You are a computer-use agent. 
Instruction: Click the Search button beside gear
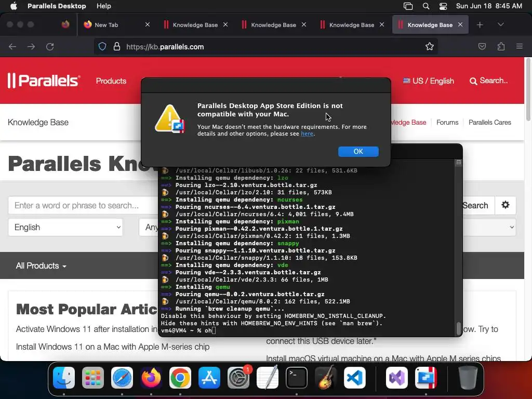coord(478,205)
